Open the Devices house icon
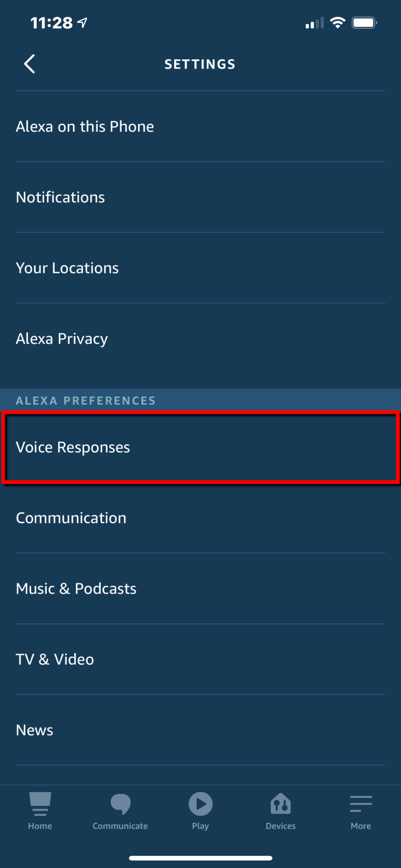 click(x=281, y=804)
